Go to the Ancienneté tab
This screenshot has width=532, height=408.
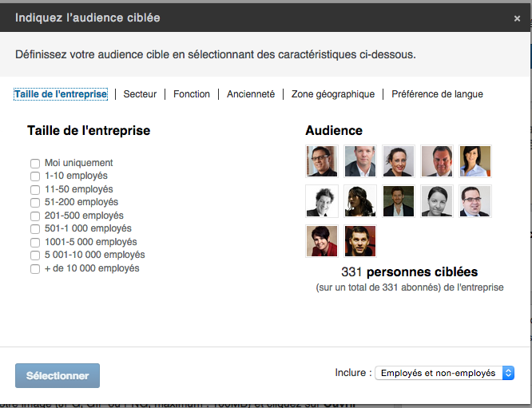tap(251, 94)
